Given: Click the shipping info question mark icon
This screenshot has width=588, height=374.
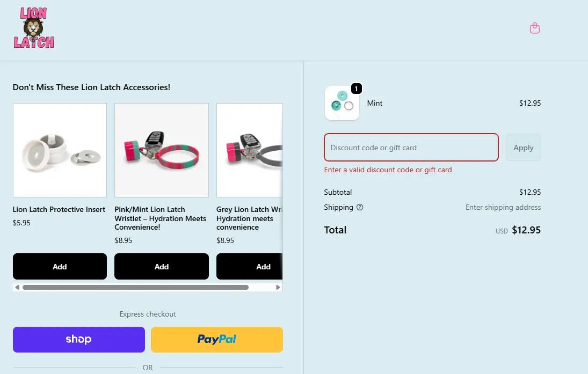Looking at the screenshot, I should click(360, 207).
